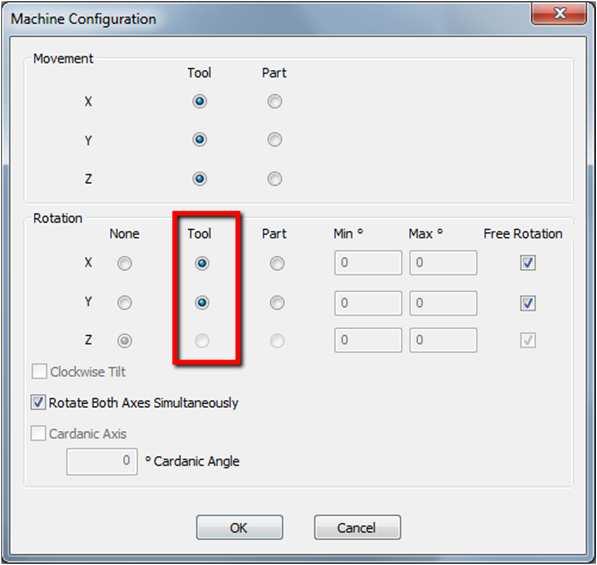Set X rotation to None
The height and width of the screenshot is (565, 597).
(x=125, y=263)
